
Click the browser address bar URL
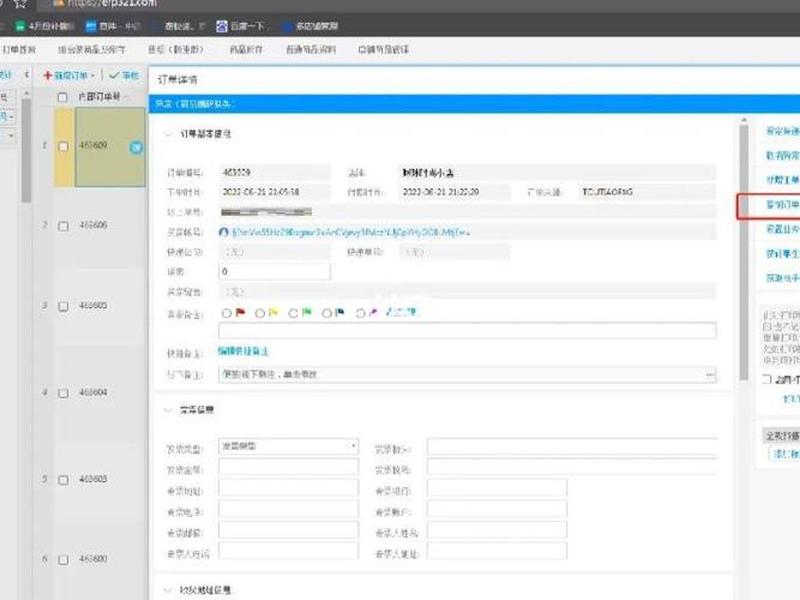[112, 4]
